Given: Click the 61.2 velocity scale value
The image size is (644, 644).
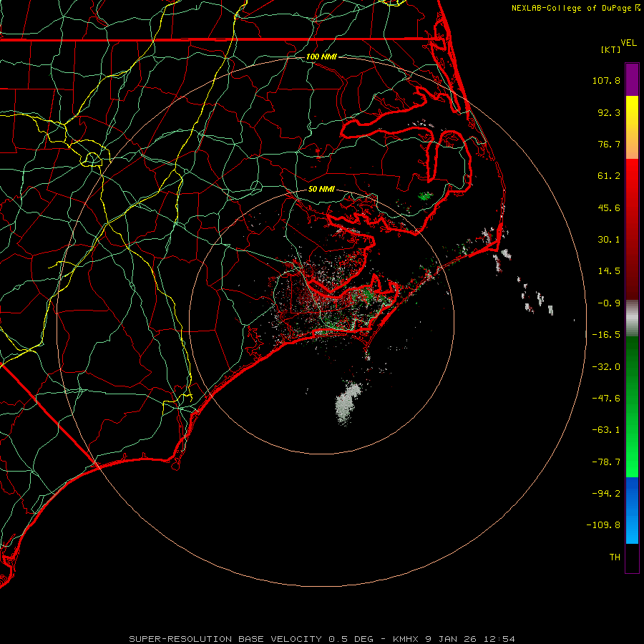Looking at the screenshot, I should 609,176.
